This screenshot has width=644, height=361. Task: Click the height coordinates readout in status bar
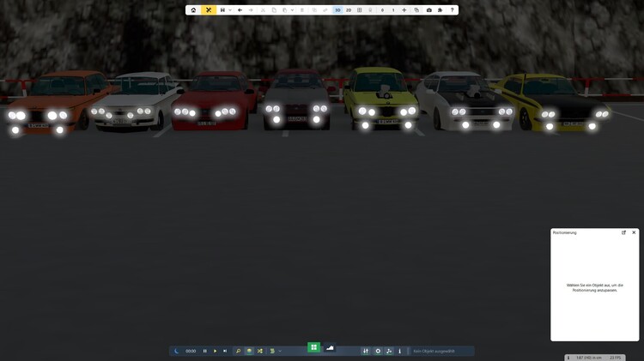(x=588, y=358)
